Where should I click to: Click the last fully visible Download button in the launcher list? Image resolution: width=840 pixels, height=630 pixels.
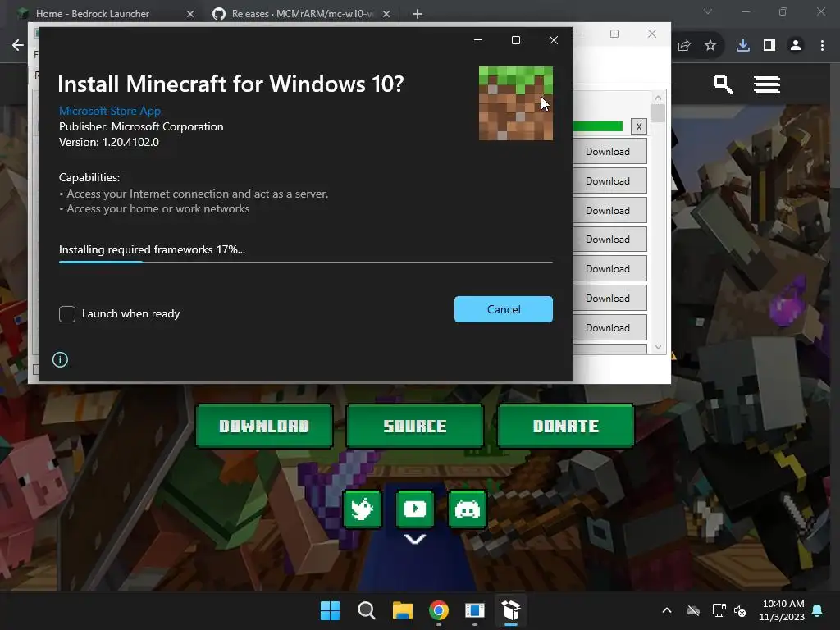pyautogui.click(x=609, y=328)
